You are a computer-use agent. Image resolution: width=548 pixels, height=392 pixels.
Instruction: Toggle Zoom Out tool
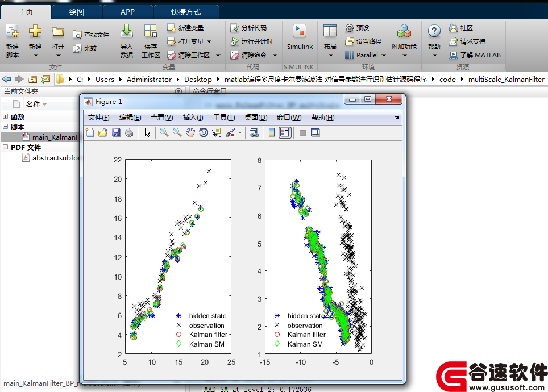(x=177, y=132)
